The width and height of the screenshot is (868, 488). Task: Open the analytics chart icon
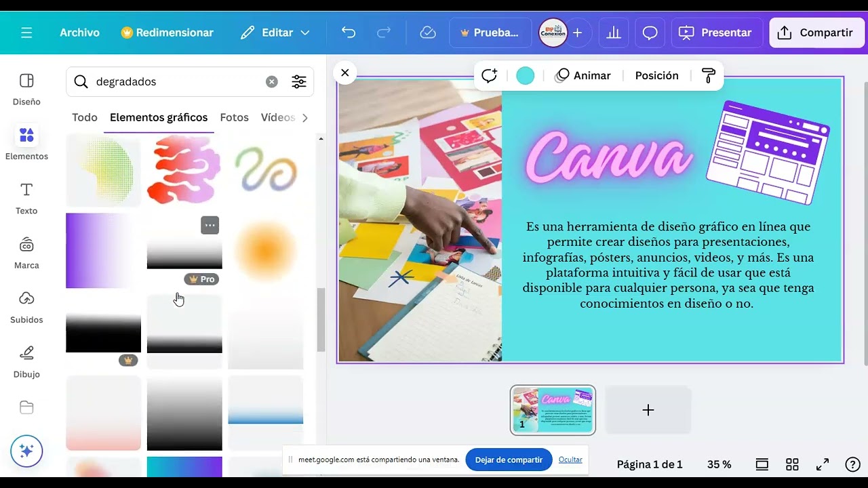point(614,33)
